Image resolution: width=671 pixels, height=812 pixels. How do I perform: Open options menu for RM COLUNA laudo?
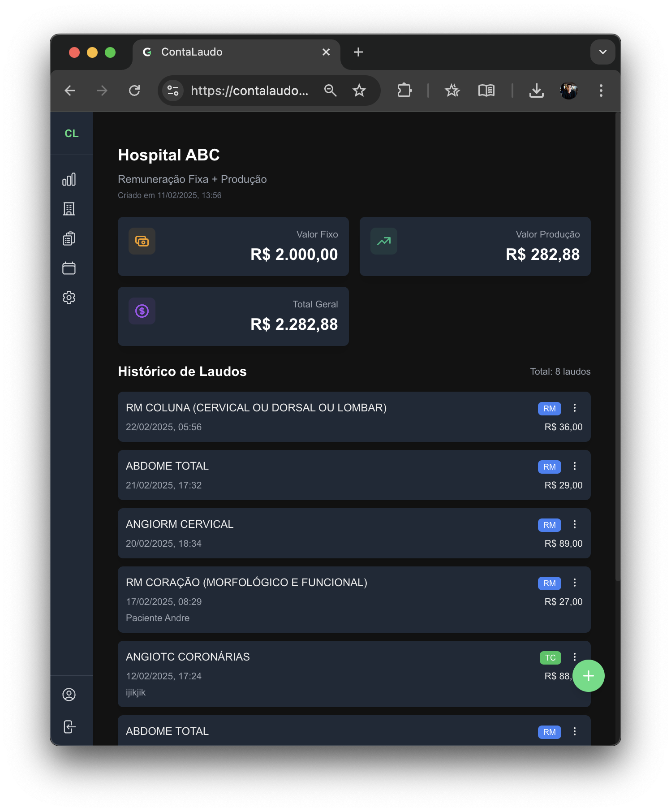575,408
